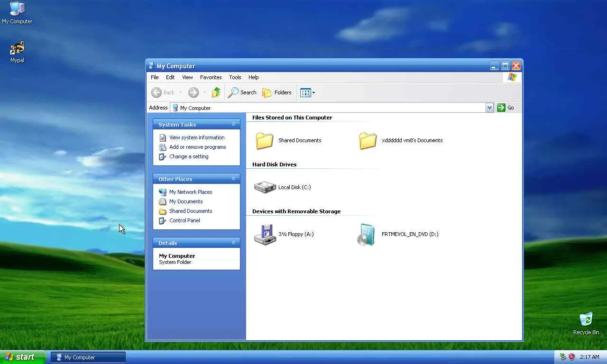Close the My Computer window
The width and height of the screenshot is (607, 364).
[x=516, y=66]
